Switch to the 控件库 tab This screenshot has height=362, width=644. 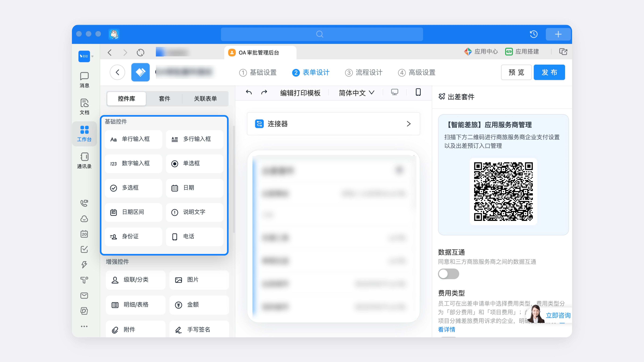tap(127, 99)
